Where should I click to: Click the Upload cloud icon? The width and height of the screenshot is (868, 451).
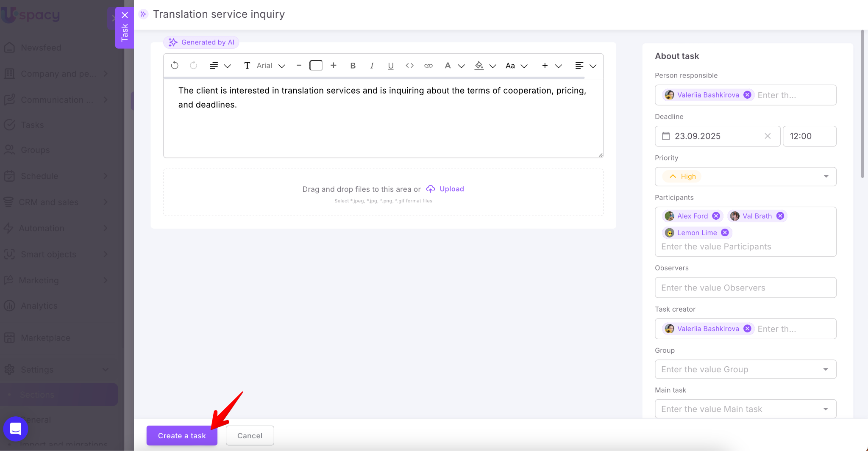tap(431, 189)
